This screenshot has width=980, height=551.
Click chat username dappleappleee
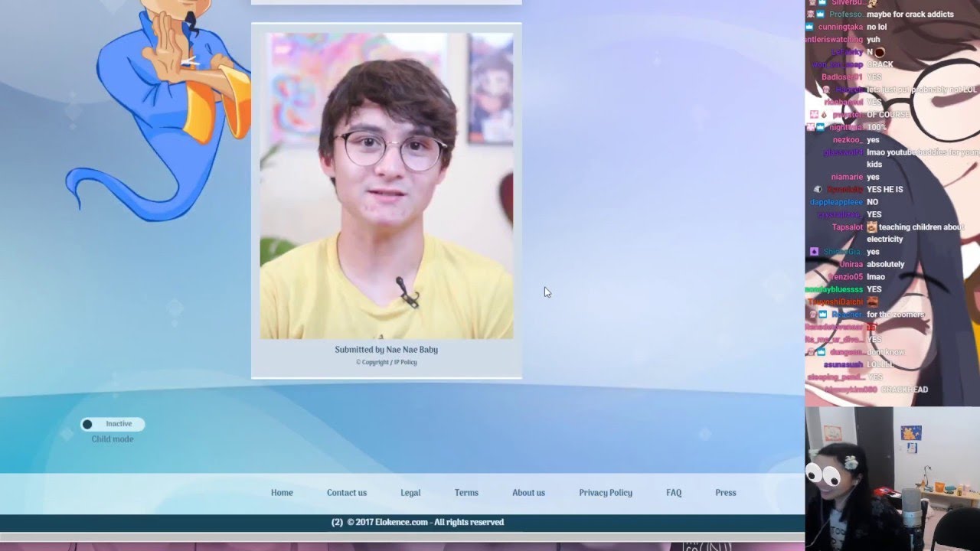pos(837,202)
